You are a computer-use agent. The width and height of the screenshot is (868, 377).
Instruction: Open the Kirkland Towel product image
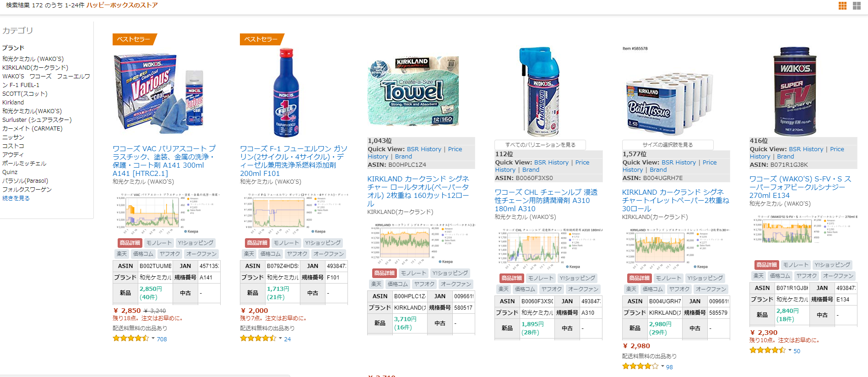pos(413,91)
